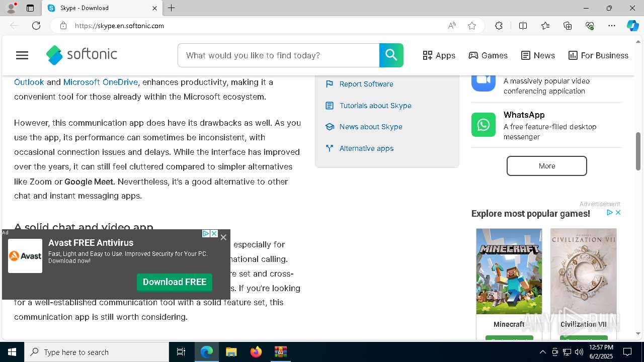Open the Softonic hamburger menu
This screenshot has height=362, width=644.
click(x=22, y=55)
